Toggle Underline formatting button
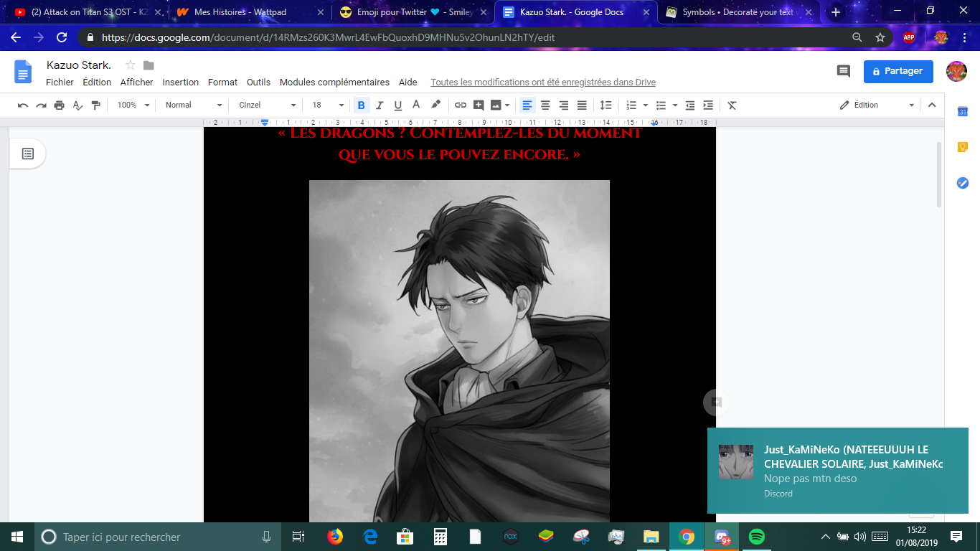980x551 pixels. 398,105
